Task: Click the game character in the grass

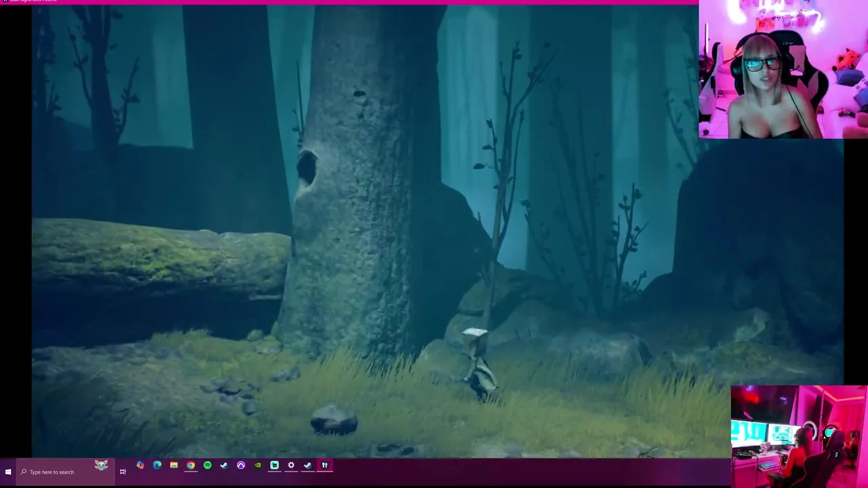Action: pos(479,364)
